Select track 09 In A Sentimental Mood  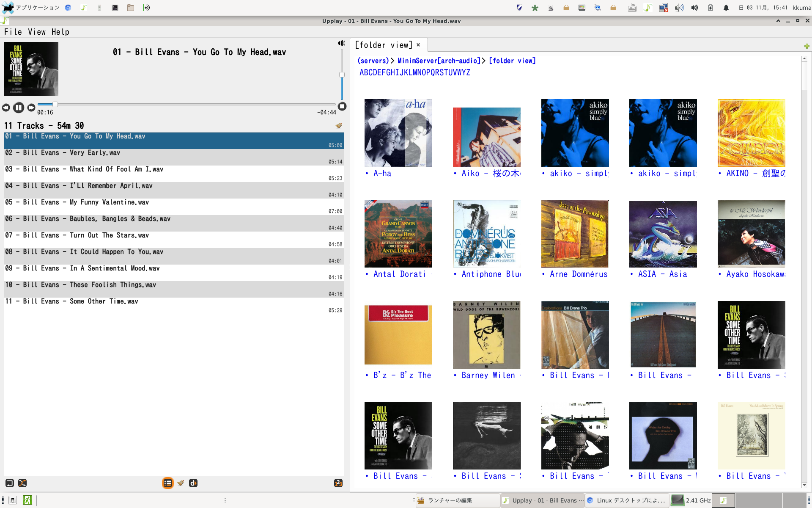click(x=174, y=273)
